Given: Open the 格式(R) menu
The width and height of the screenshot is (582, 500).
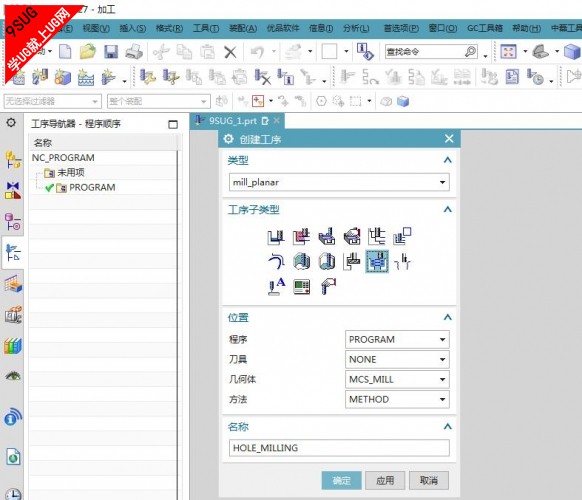Looking at the screenshot, I should (x=169, y=28).
